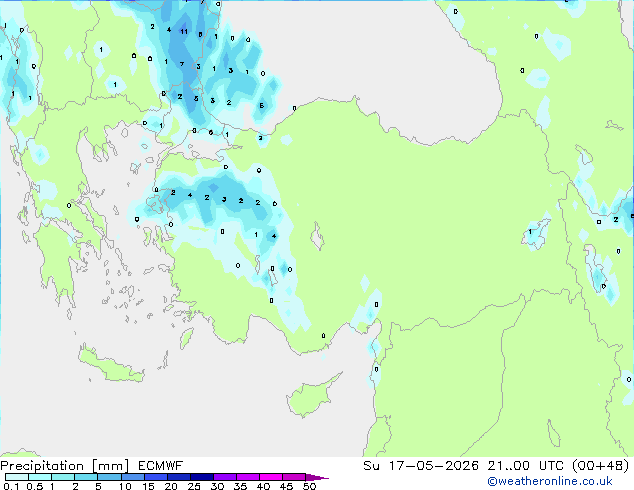This screenshot has height=490, width=634.
Task: Click the "35" legend scale label
Action: (x=240, y=486)
